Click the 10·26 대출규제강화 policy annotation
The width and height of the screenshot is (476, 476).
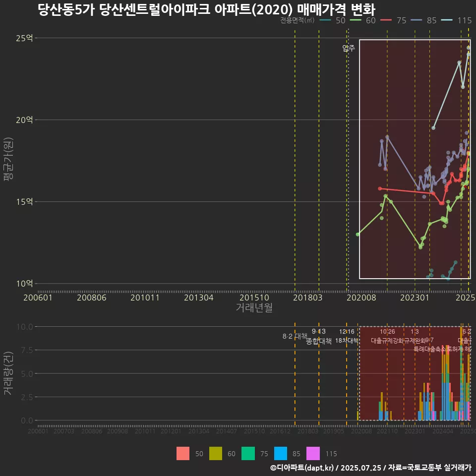(387, 336)
